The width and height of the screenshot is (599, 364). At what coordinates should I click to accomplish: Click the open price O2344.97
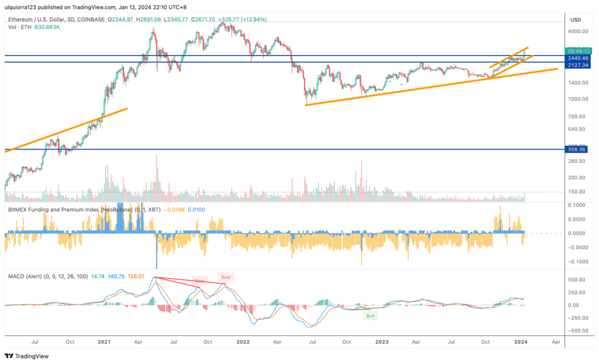pos(120,19)
